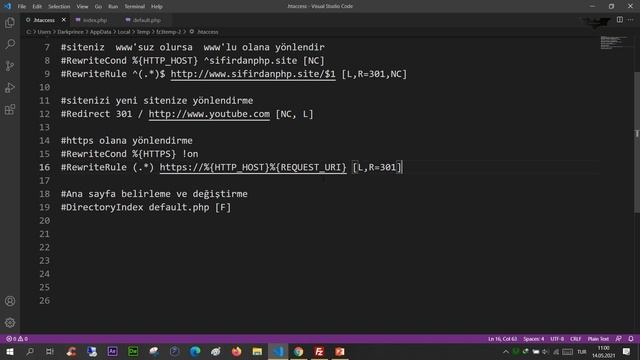Open the Windows Start menu
The height and width of the screenshot is (360, 640).
tap(10, 351)
